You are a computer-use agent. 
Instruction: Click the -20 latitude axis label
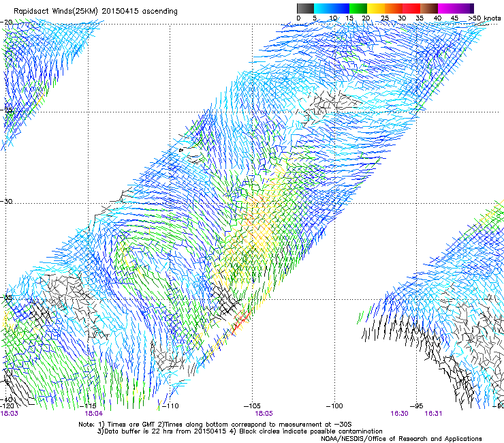coord(7,22)
